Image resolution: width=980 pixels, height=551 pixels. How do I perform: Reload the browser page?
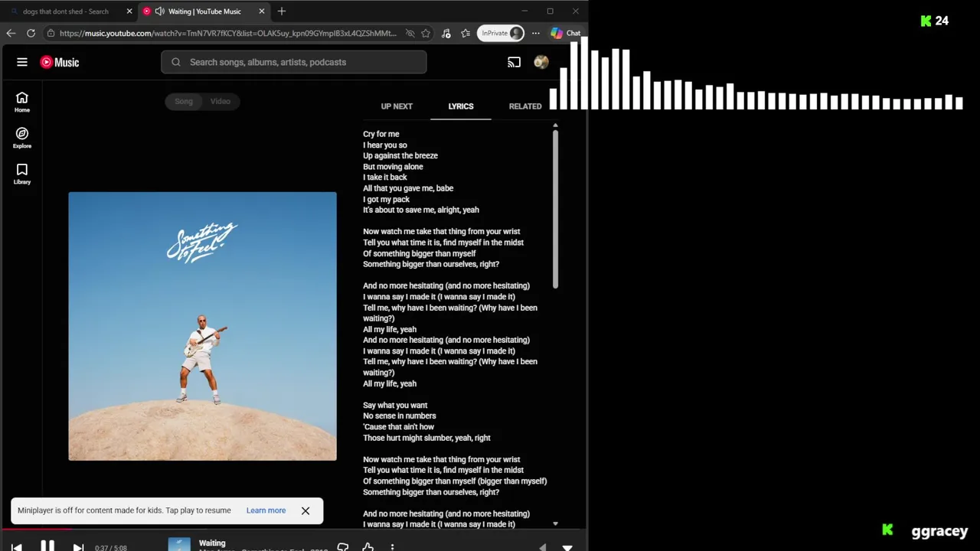tap(31, 33)
